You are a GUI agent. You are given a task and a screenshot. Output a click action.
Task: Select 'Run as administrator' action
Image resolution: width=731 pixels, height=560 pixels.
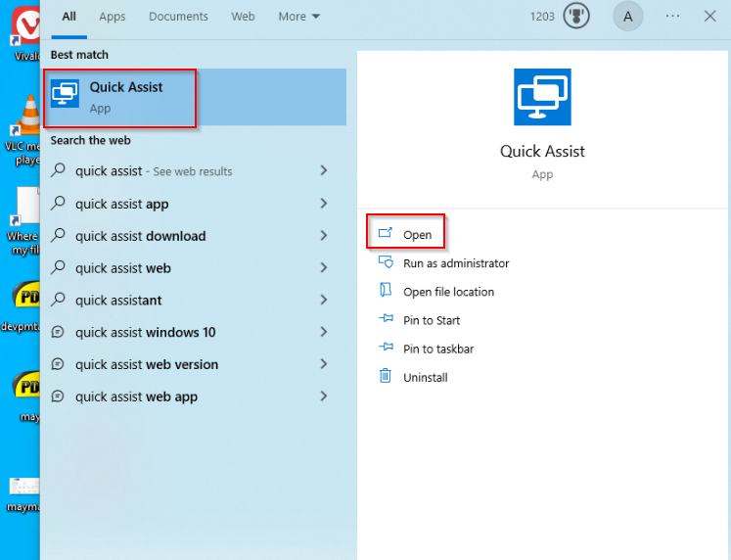tap(456, 263)
